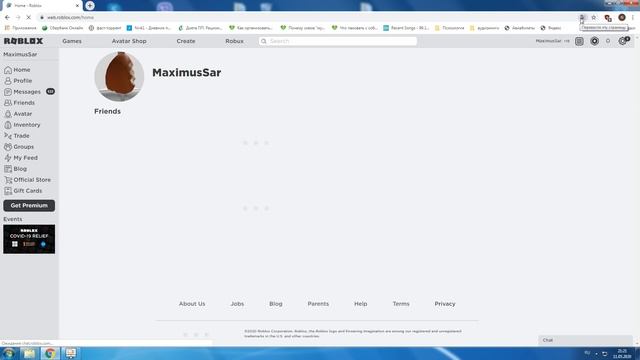Open the Blog sidebar entry
This screenshot has width=640, height=360.
click(16, 169)
